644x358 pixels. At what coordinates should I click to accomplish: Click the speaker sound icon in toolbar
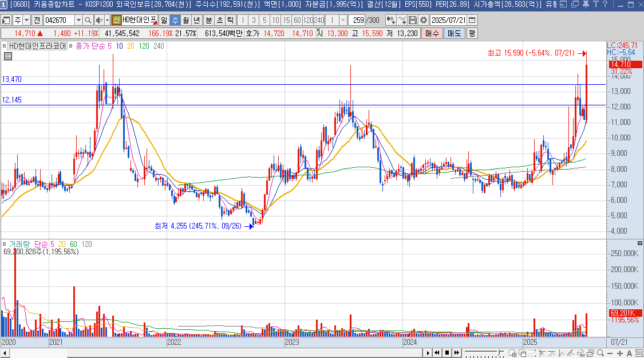coord(99,20)
